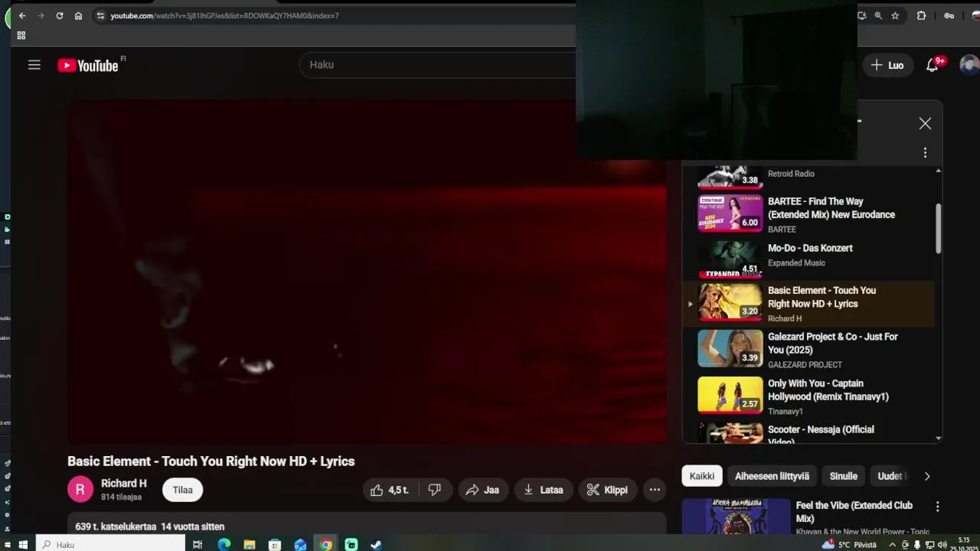Reload the page with the refresh icon
The width and height of the screenshot is (980, 551).
point(60,15)
